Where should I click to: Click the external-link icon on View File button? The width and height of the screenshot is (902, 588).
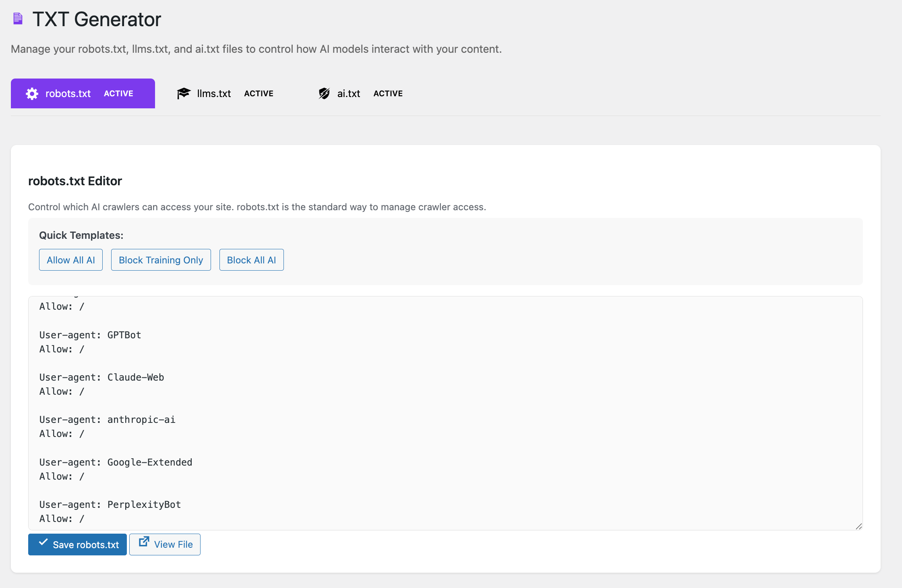pyautogui.click(x=143, y=542)
